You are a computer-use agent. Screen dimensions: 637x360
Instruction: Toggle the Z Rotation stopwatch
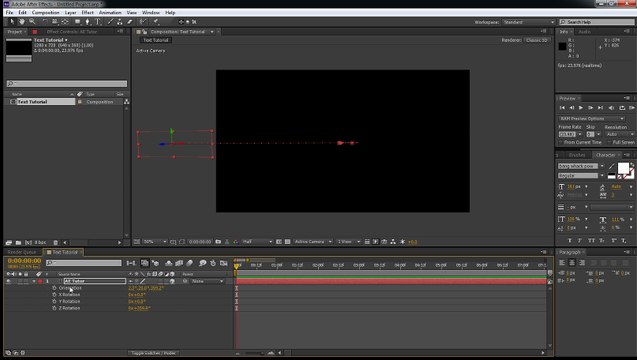tap(54, 308)
